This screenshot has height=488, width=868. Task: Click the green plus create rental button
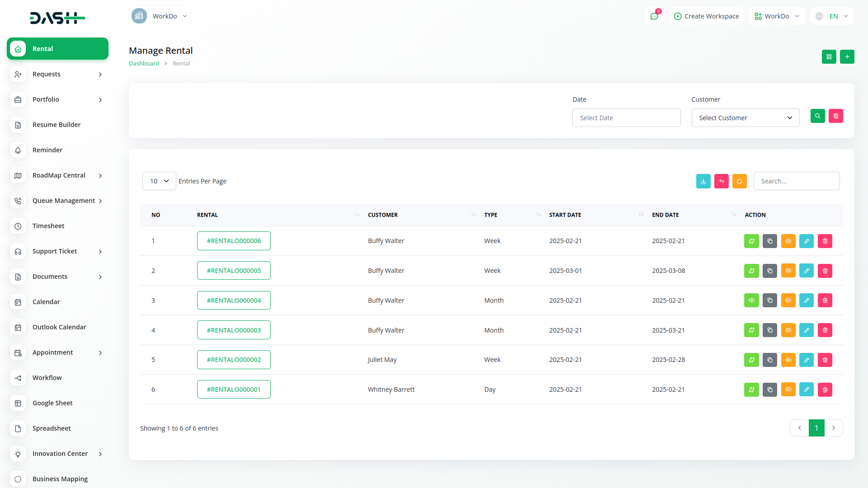(847, 56)
